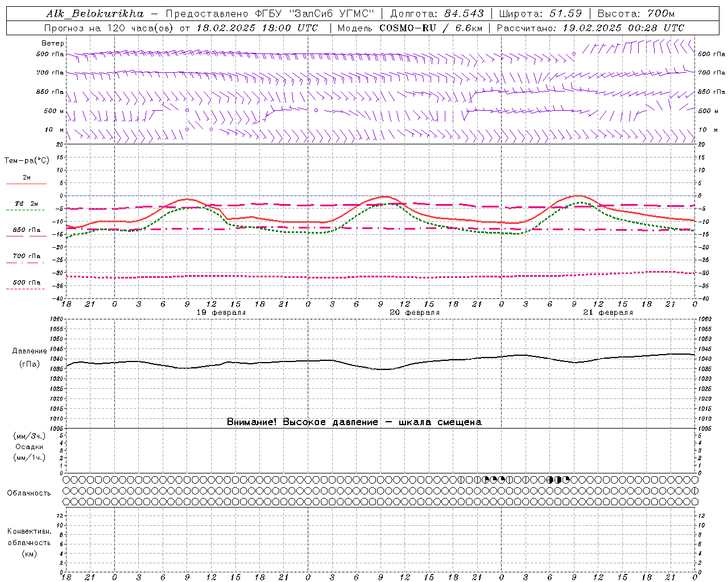Click the 700 гПа dash-dot legend entry

[27, 256]
